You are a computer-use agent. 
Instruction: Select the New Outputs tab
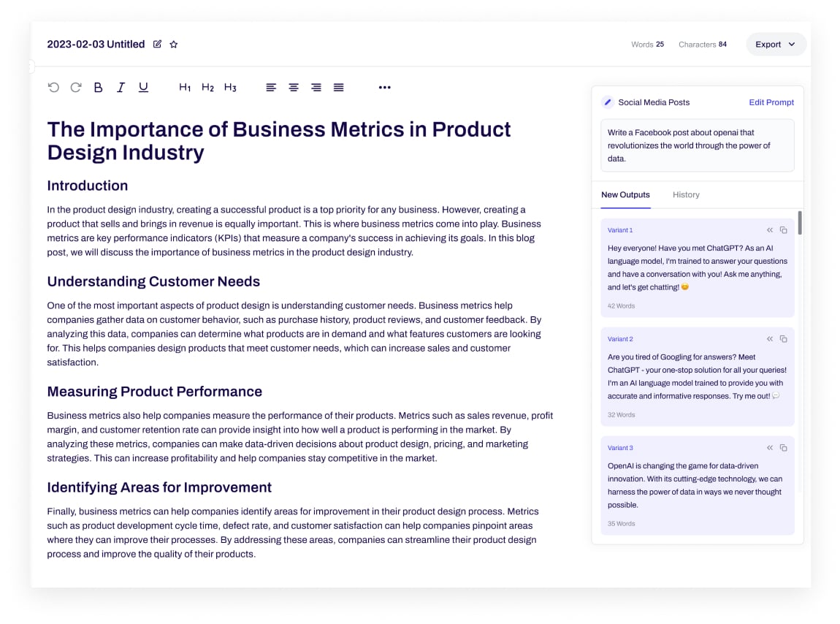pyautogui.click(x=625, y=195)
